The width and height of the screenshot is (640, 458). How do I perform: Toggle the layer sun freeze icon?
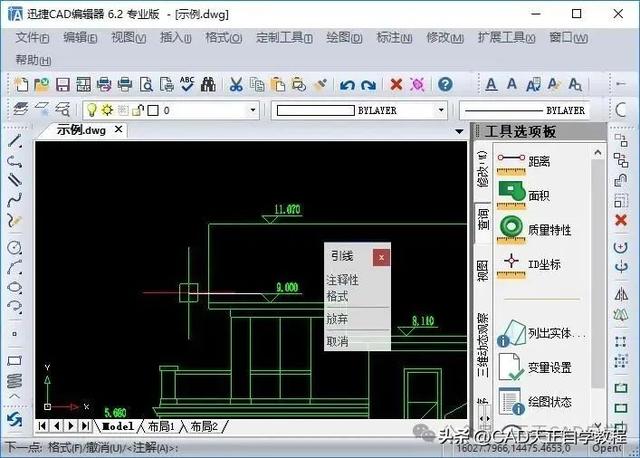pyautogui.click(x=107, y=110)
